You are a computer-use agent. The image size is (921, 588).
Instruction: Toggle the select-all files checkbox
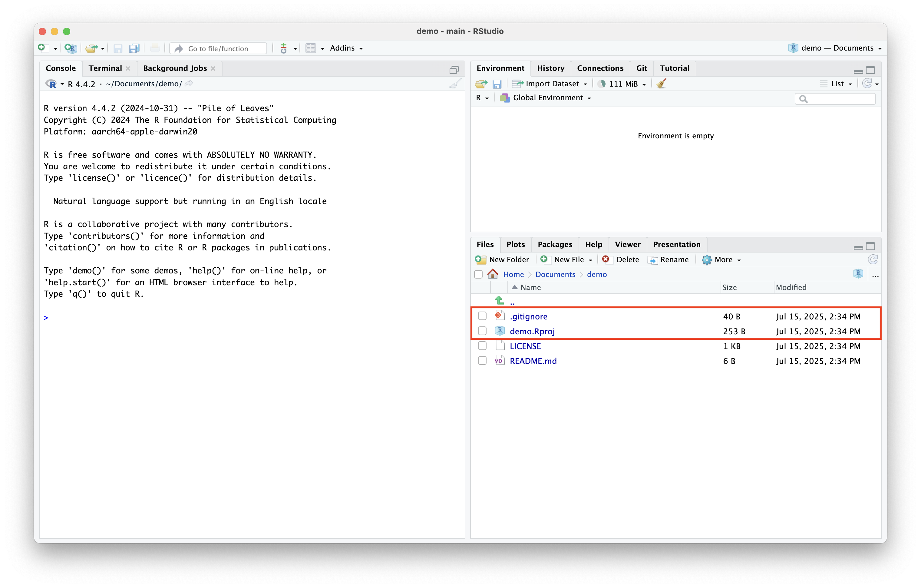(478, 274)
